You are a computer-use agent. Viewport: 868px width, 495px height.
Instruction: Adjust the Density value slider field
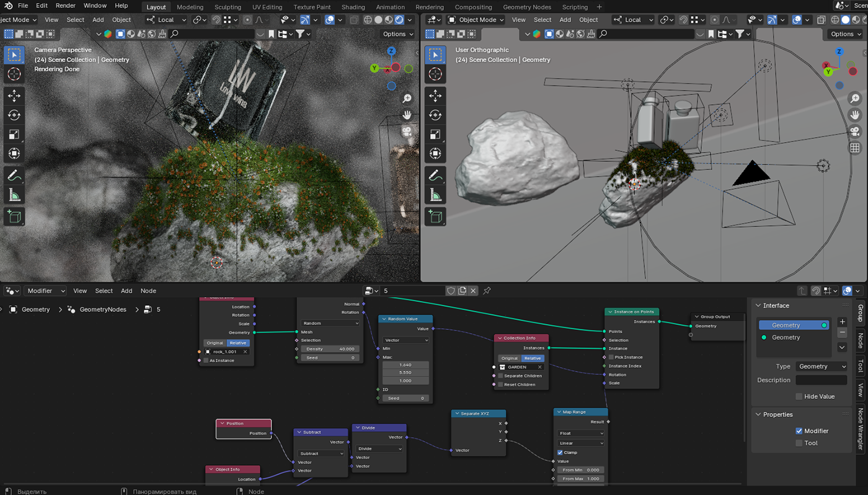[x=330, y=349]
